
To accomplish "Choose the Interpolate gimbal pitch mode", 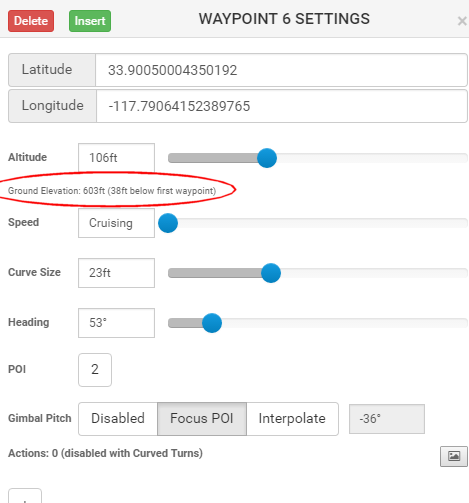I will 292,419.
